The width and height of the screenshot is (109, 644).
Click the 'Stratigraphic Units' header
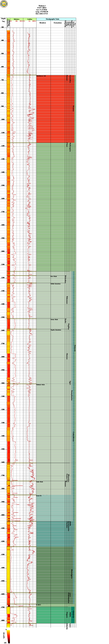click(56, 19)
